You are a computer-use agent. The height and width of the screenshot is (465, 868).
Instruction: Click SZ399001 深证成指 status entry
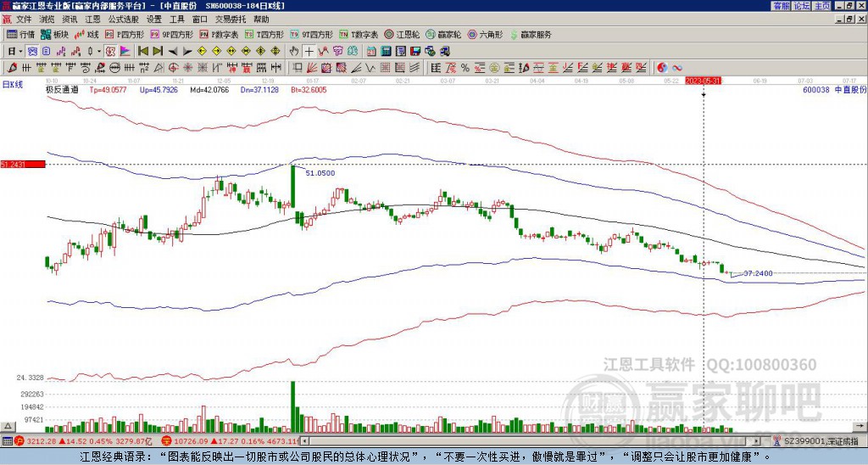[819, 441]
